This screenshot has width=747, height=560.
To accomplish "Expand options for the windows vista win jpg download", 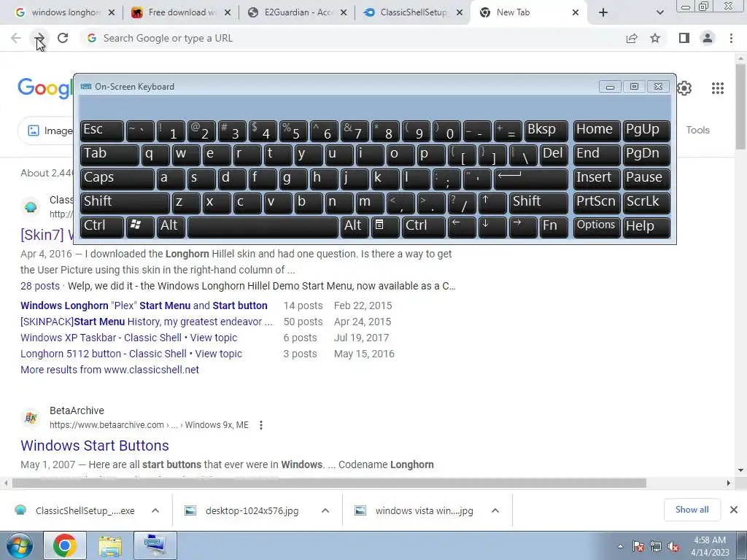I will point(495,510).
